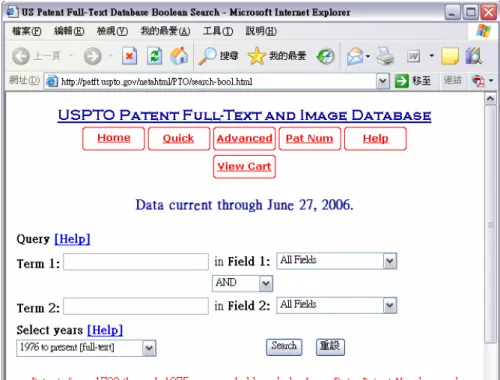Click the Home navigation button
Image resolution: width=500 pixels, height=380 pixels.
pyautogui.click(x=114, y=138)
